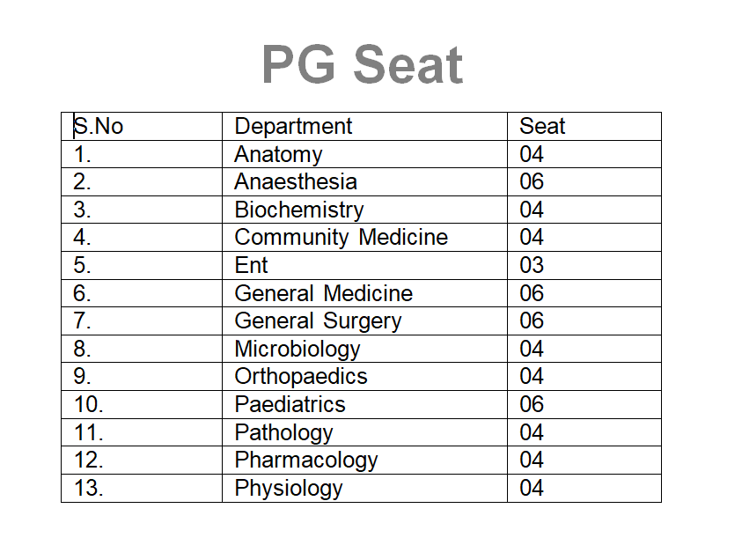The width and height of the screenshot is (742, 560).
Task: Click the Anaesthesia cell
Action: pos(296,182)
